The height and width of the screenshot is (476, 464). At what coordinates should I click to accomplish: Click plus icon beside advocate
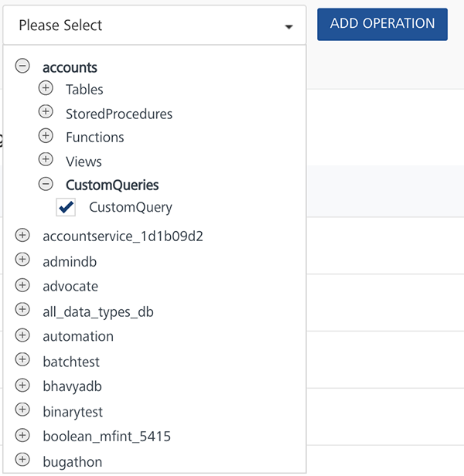(22, 286)
